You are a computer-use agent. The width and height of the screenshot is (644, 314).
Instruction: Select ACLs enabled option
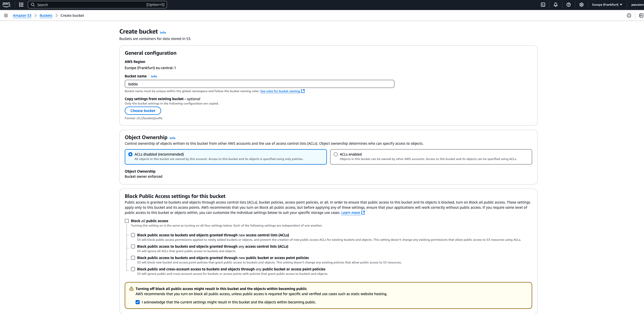pos(336,154)
